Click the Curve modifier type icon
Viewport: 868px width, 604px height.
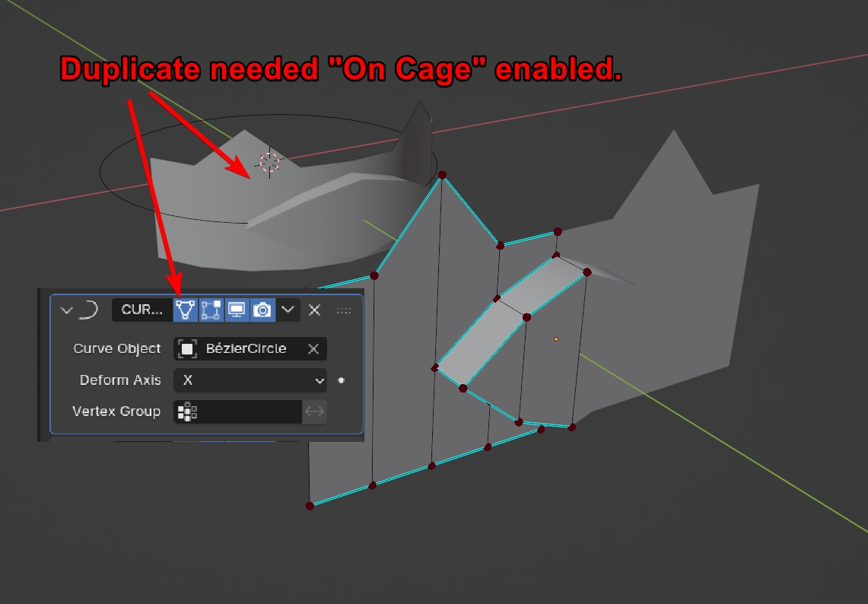[88, 310]
